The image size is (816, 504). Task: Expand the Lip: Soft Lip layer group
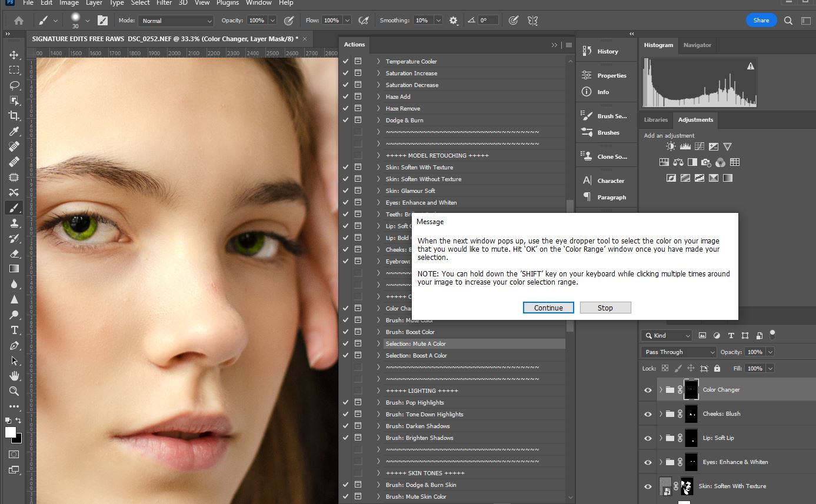coord(661,438)
